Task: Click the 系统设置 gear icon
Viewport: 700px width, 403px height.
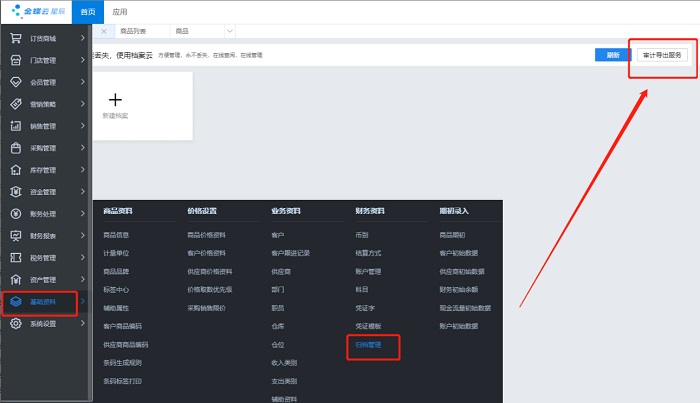Action: point(15,324)
